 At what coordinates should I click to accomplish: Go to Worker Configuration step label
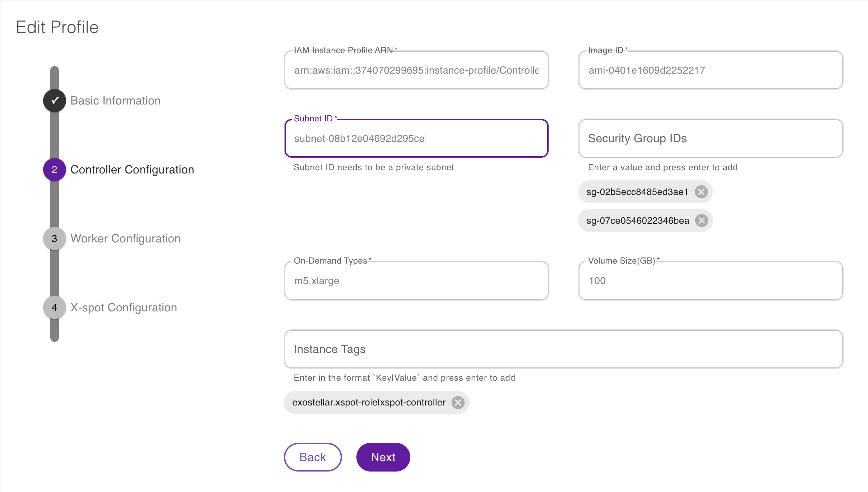tap(125, 238)
